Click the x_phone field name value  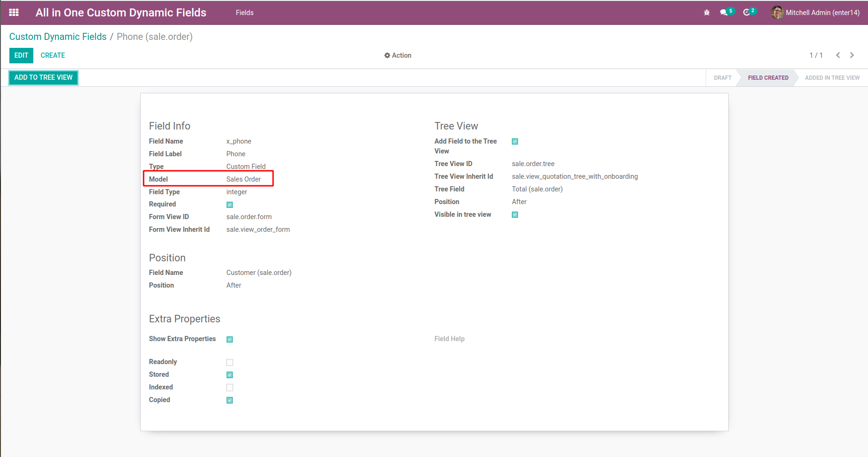(239, 141)
